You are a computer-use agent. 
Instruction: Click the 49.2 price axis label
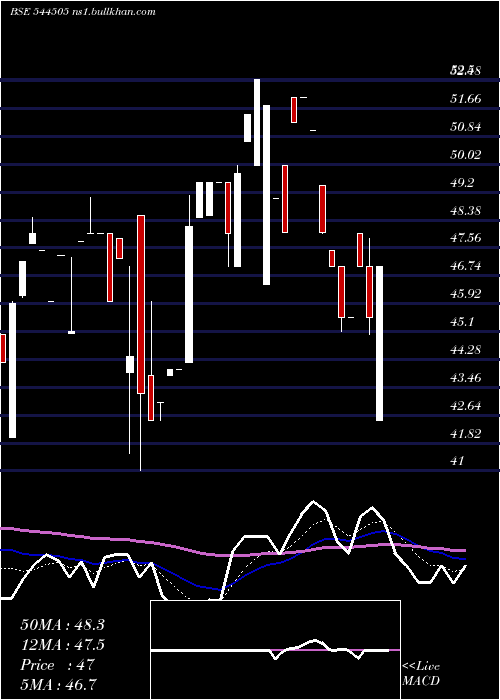462,183
